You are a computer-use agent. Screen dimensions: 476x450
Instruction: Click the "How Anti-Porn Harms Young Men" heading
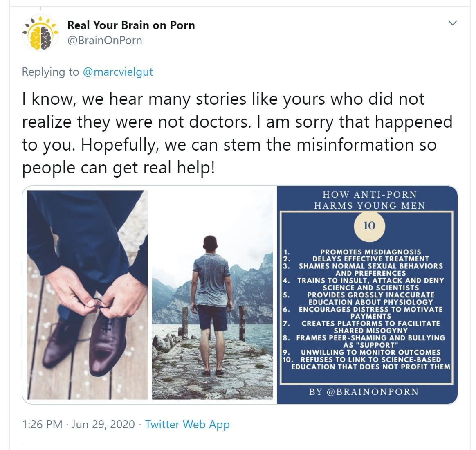point(369,200)
